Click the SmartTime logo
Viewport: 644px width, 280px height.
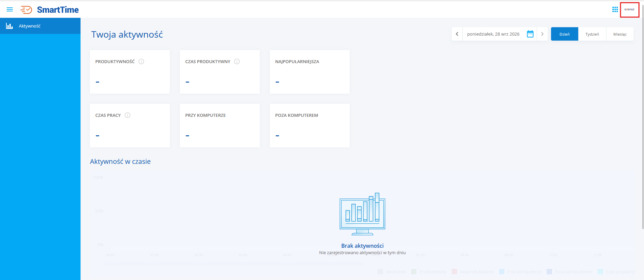pyautogui.click(x=50, y=10)
